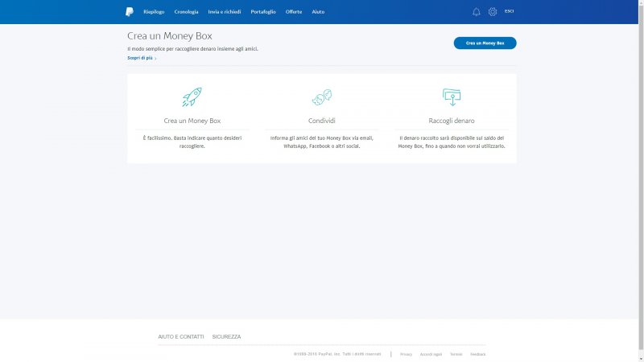The image size is (644, 362).
Task: Open the Privacy link in footer
Action: 406,354
